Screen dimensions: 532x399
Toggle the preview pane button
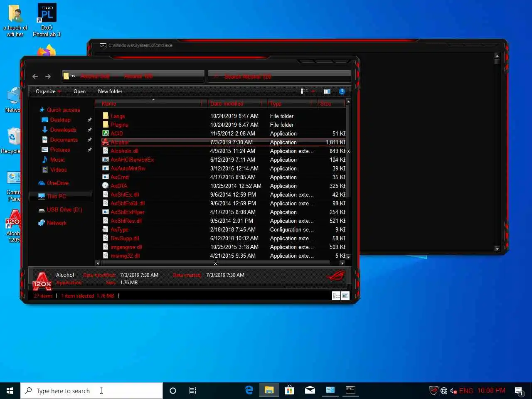click(327, 91)
